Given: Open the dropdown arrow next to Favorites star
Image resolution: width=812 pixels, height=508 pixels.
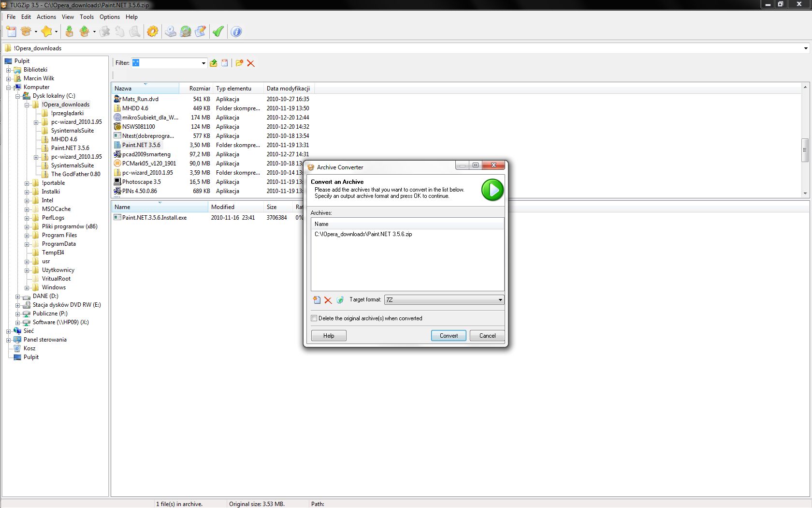Looking at the screenshot, I should point(56,32).
